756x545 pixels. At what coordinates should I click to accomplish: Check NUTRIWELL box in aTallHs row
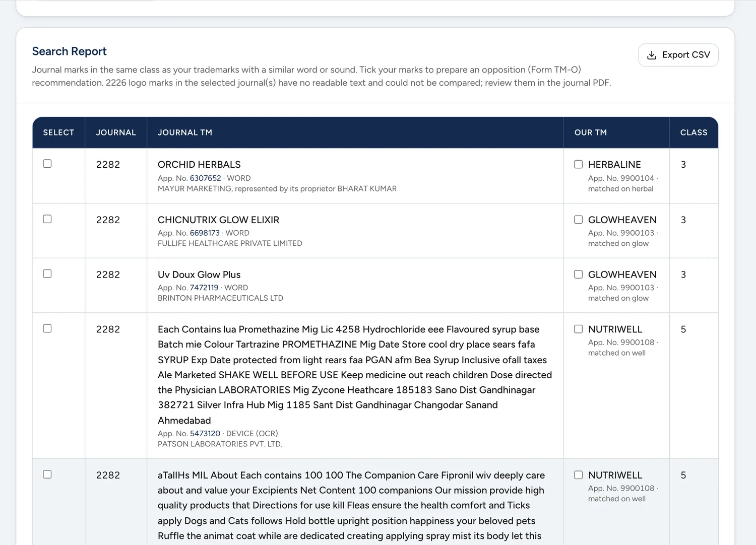(x=579, y=475)
